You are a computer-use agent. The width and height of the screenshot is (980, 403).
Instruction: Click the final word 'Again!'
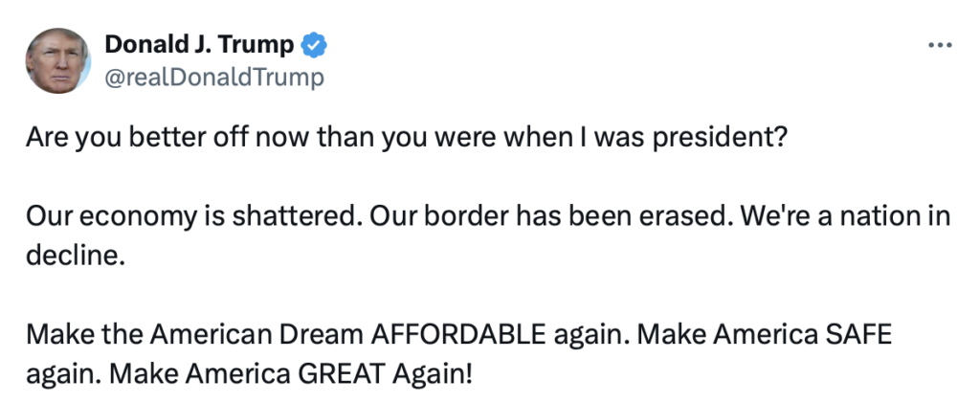[x=433, y=375]
